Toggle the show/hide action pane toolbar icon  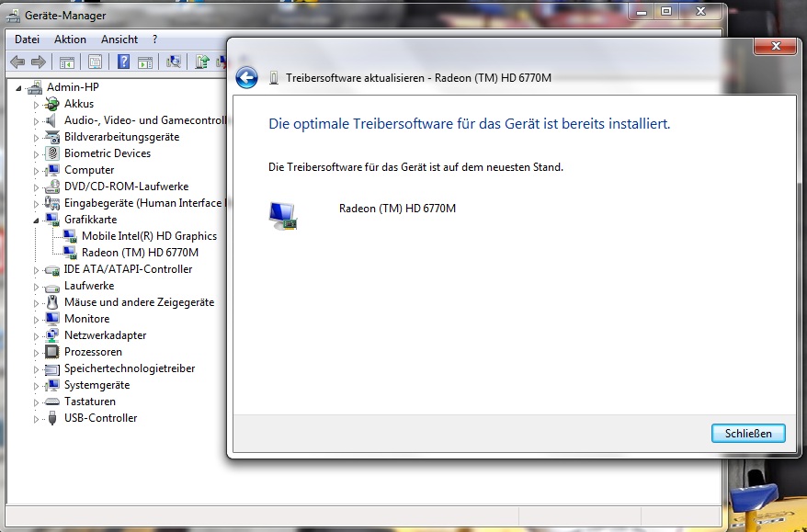pos(145,62)
